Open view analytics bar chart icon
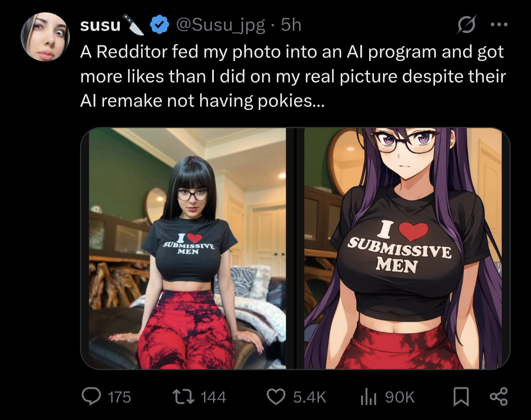This screenshot has height=420, width=531. pos(368,397)
